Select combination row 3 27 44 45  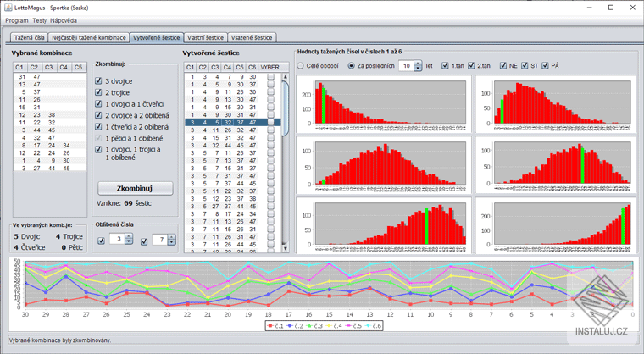[x=50, y=169]
